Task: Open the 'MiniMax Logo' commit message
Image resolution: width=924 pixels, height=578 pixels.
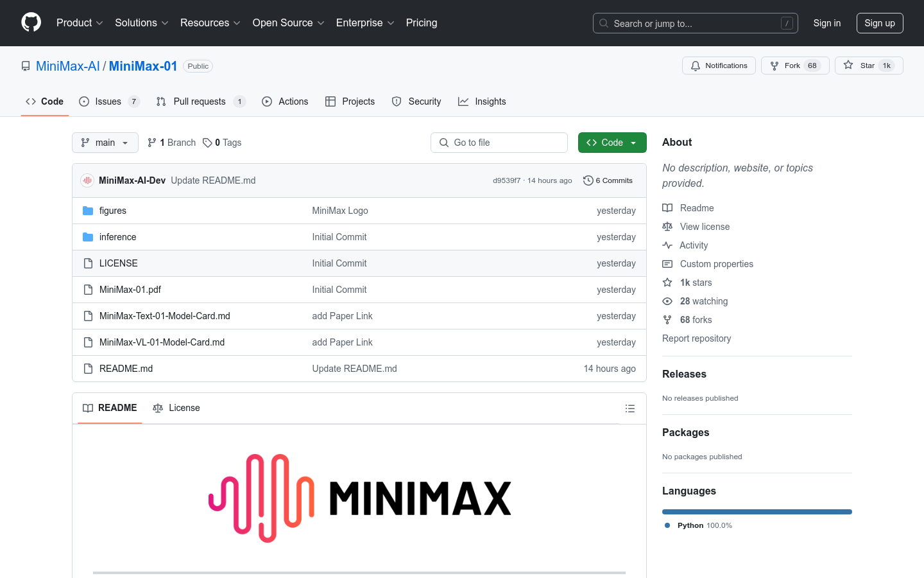Action: click(x=340, y=211)
